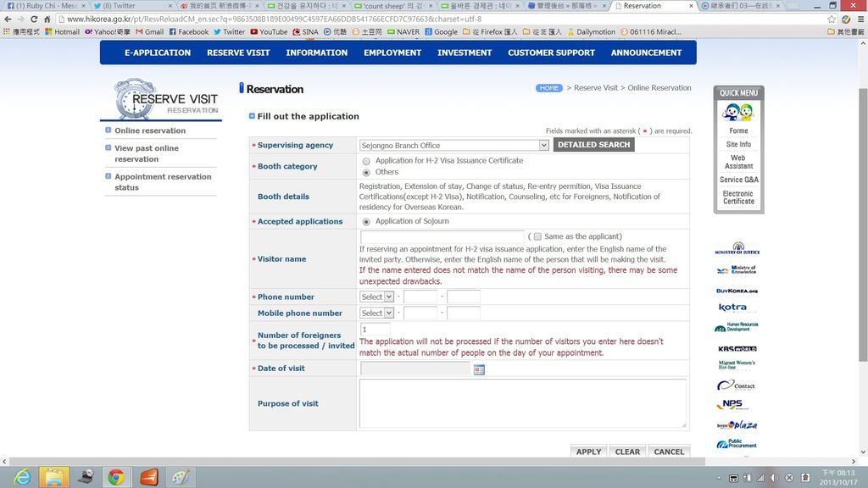Open the Chrome menu icon
This screenshot has width=868, height=488.
click(861, 19)
